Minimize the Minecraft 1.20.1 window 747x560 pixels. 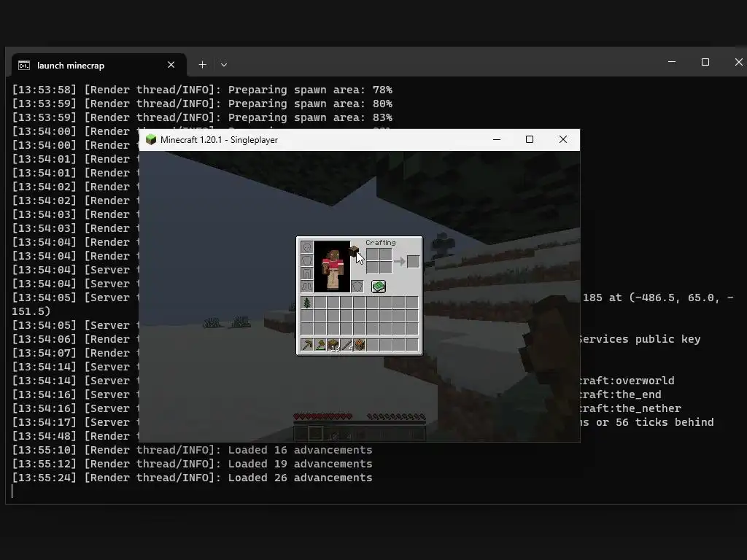click(496, 139)
